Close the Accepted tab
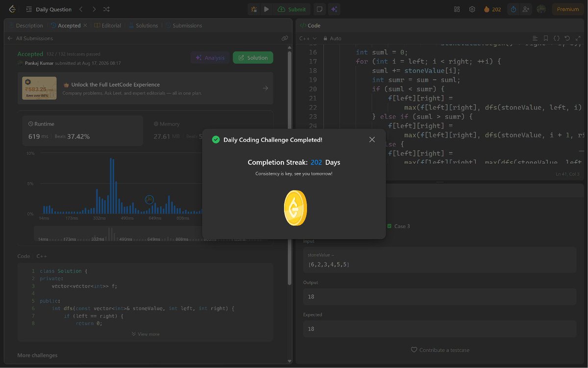The image size is (588, 368). click(x=85, y=26)
